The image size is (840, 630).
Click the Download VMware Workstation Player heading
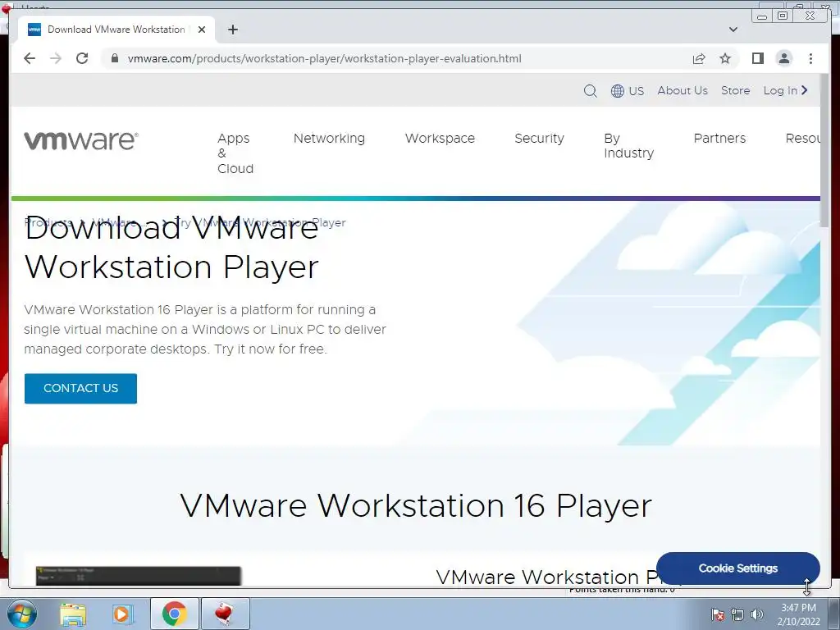click(x=171, y=248)
